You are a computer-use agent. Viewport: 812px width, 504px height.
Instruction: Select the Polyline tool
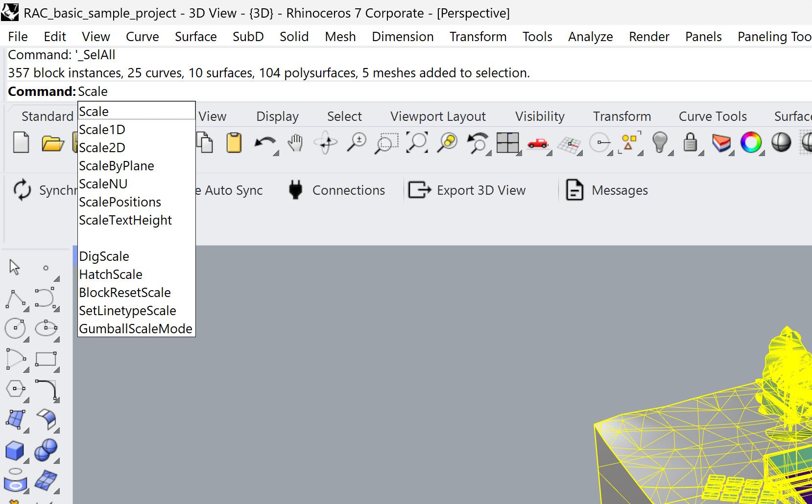(16, 298)
